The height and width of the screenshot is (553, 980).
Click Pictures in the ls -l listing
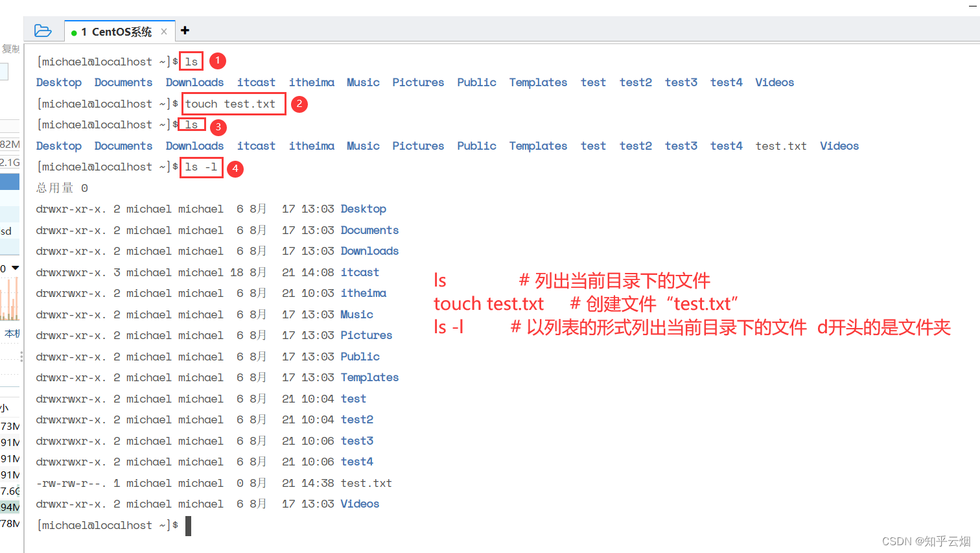point(367,335)
